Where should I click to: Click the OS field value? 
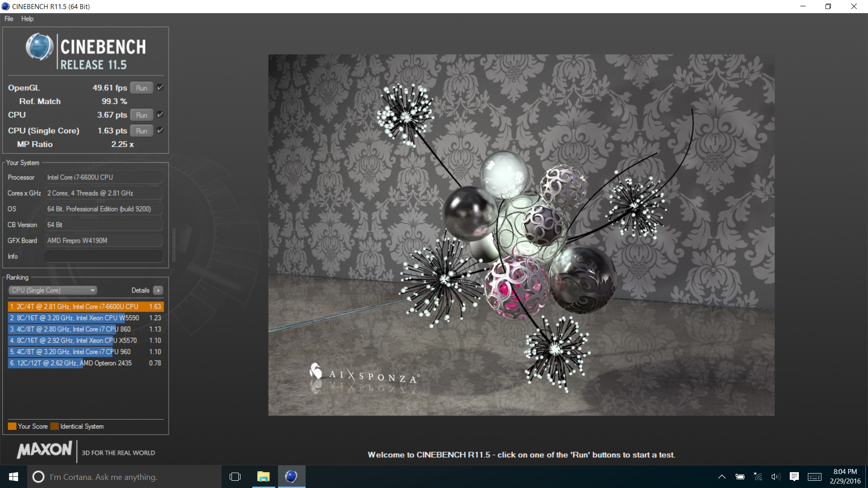point(104,209)
